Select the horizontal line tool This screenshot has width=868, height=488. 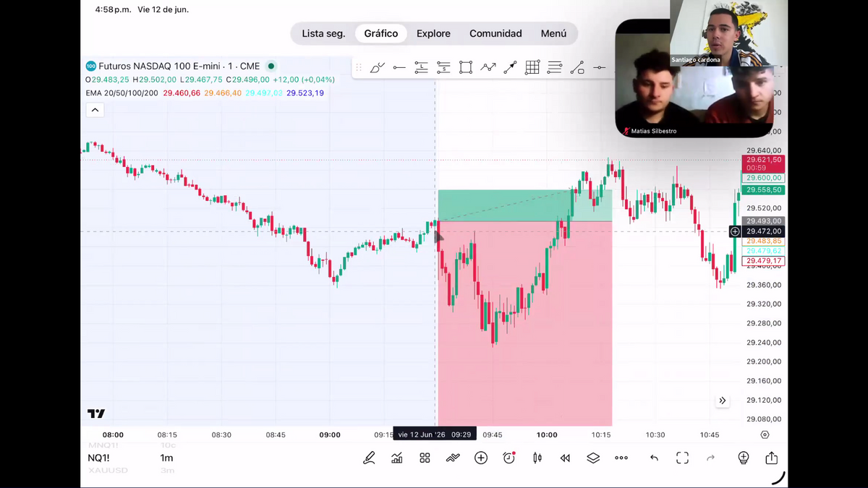(x=600, y=67)
